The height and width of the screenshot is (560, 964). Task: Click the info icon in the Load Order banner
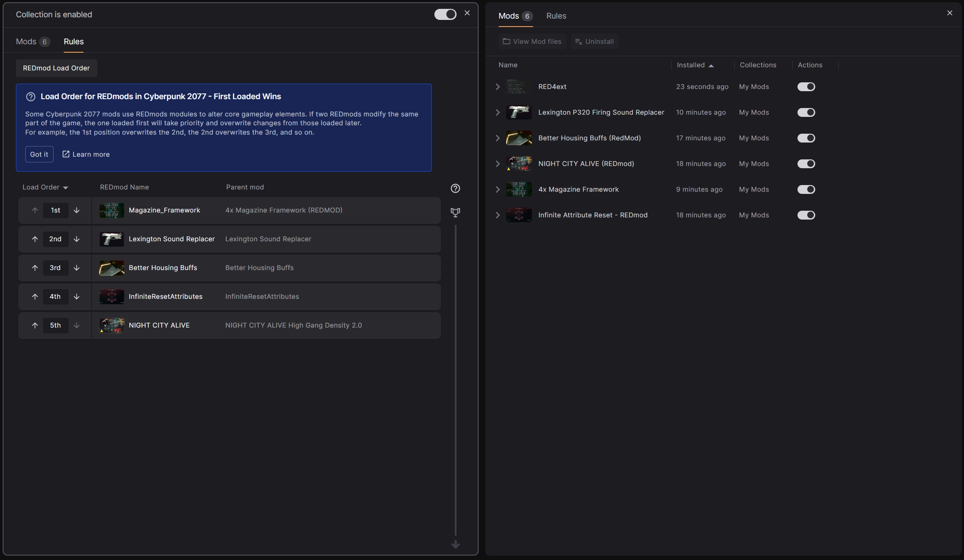tap(31, 97)
